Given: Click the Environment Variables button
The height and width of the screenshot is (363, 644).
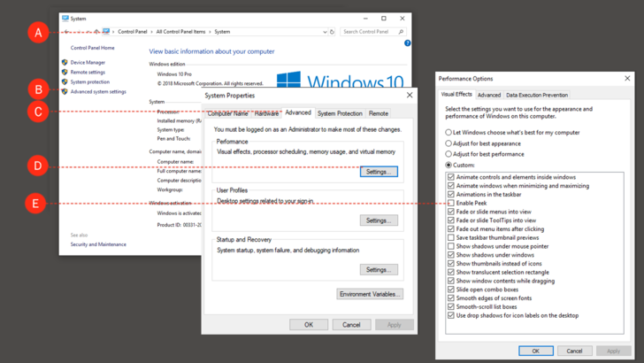Looking at the screenshot, I should 370,294.
